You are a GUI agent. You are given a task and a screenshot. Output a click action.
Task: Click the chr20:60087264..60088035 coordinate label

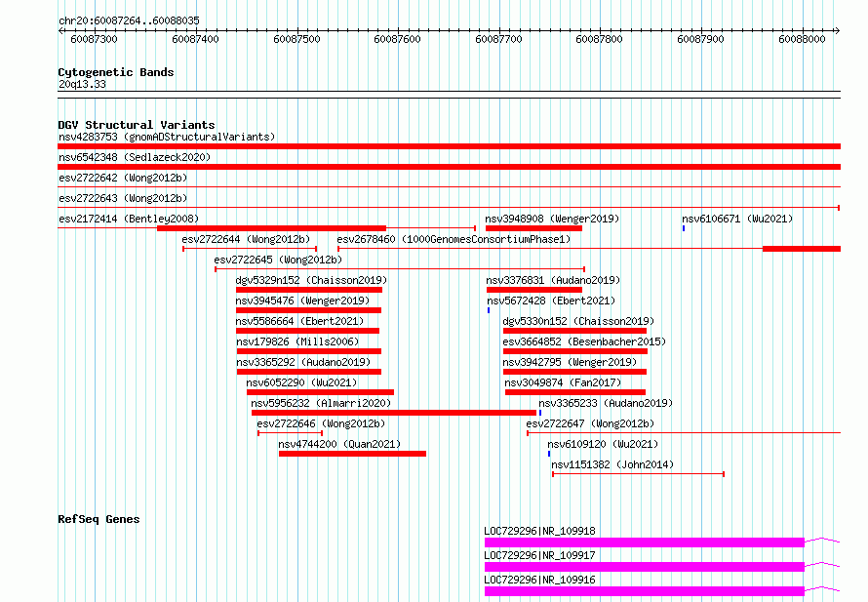(x=129, y=20)
